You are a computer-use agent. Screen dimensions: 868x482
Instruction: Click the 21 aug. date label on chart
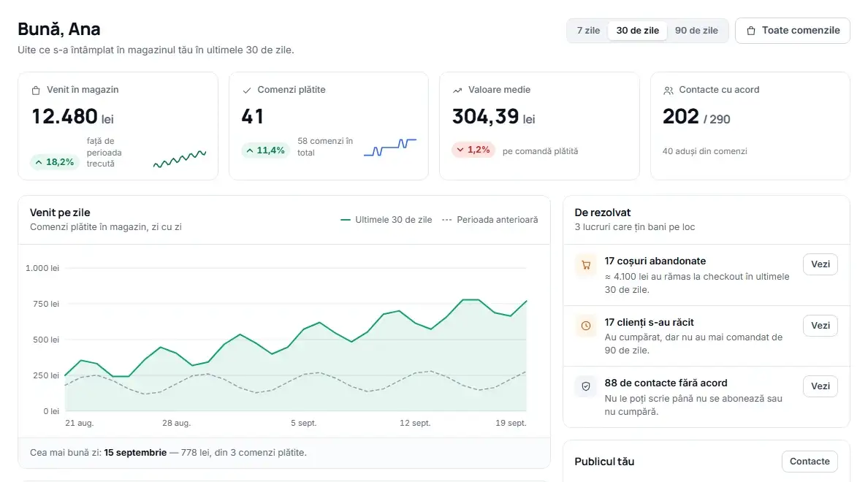(79, 424)
